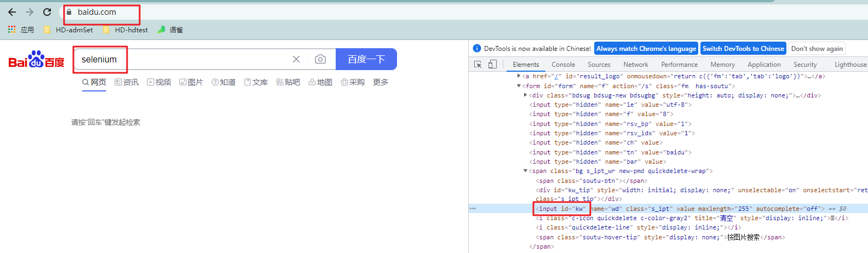Go back with the browser back arrow
Screen dimensions: 868x253
[x=12, y=12]
